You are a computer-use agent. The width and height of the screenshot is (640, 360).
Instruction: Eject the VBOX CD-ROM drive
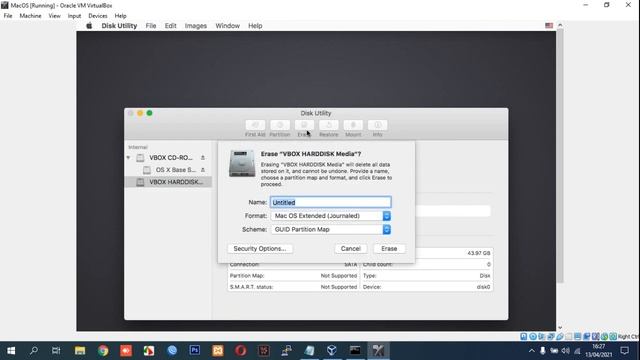(x=203, y=158)
